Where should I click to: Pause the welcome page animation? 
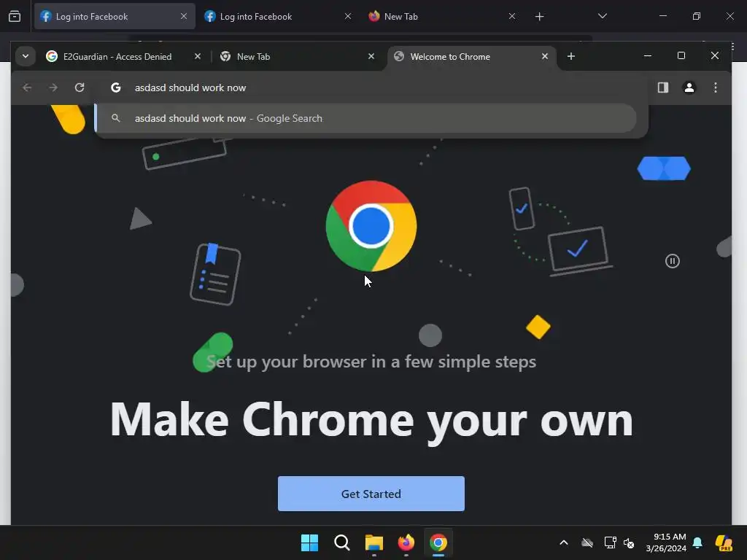[x=672, y=261]
